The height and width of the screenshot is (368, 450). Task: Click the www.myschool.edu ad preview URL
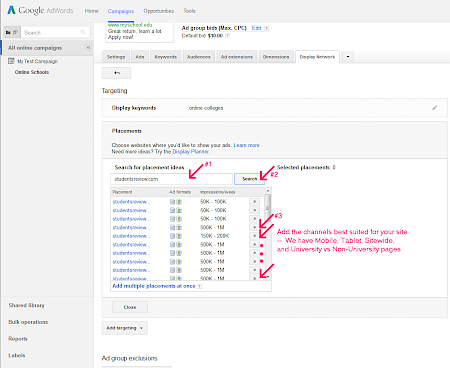[130, 25]
